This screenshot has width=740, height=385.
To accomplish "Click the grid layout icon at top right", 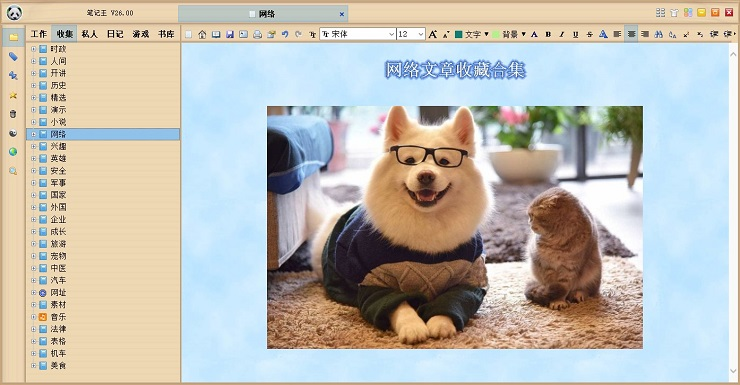I will click(660, 13).
